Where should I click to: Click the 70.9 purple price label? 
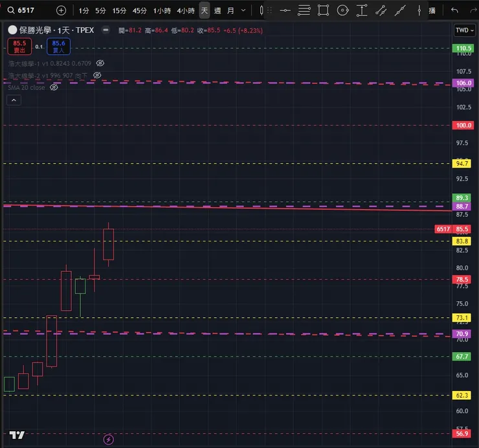coord(462,333)
